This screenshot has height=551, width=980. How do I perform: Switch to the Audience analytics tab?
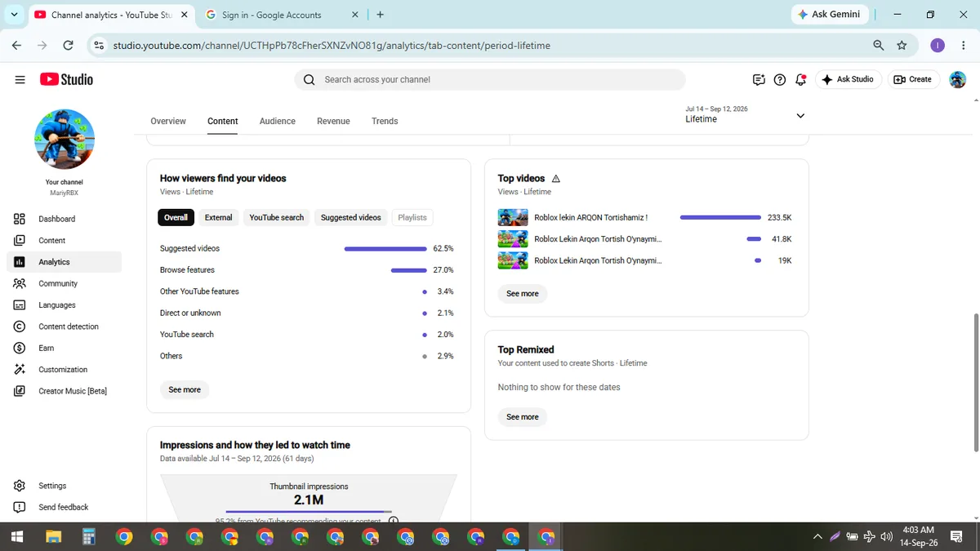click(x=278, y=121)
